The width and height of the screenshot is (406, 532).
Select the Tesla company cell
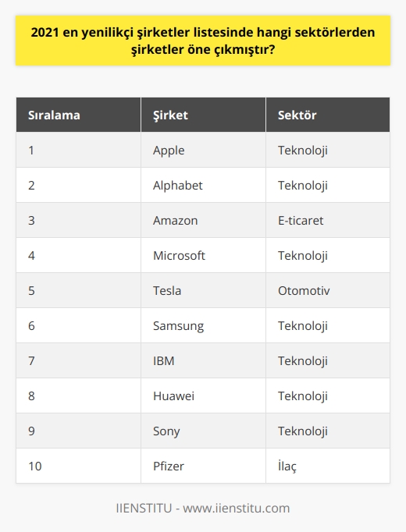(203, 290)
